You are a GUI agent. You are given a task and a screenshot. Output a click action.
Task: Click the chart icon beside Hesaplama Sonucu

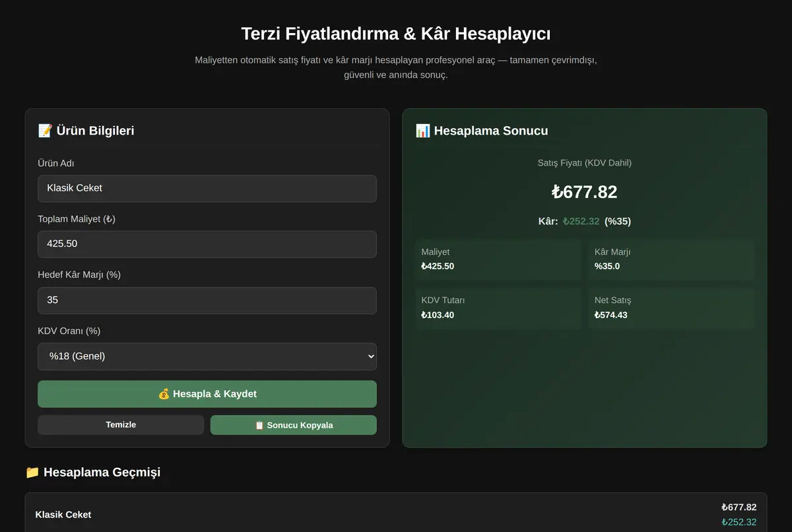(x=422, y=131)
